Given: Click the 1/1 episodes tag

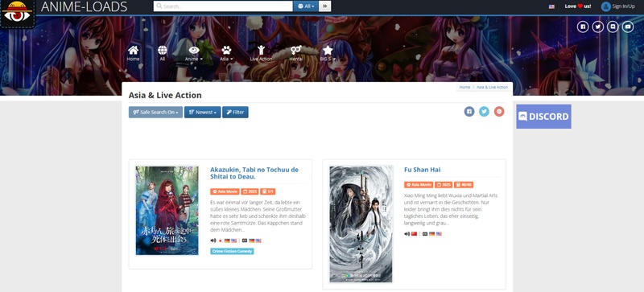Looking at the screenshot, I should 268,191.
